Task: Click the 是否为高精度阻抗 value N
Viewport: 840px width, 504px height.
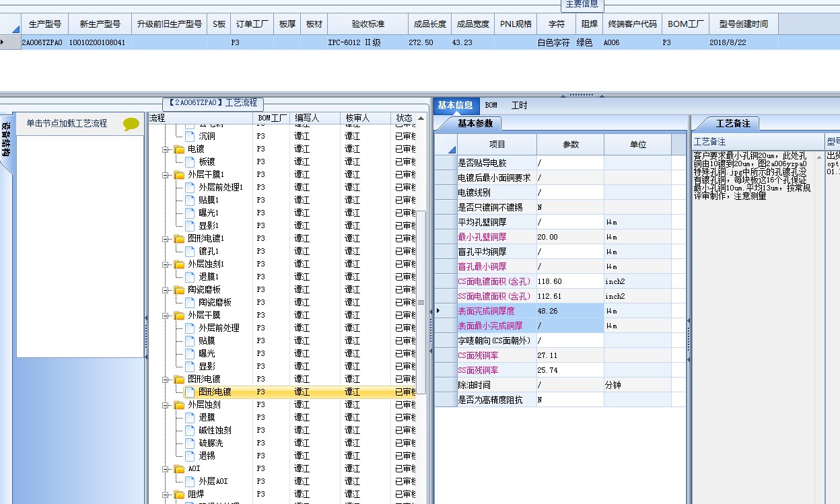Action: coord(570,400)
